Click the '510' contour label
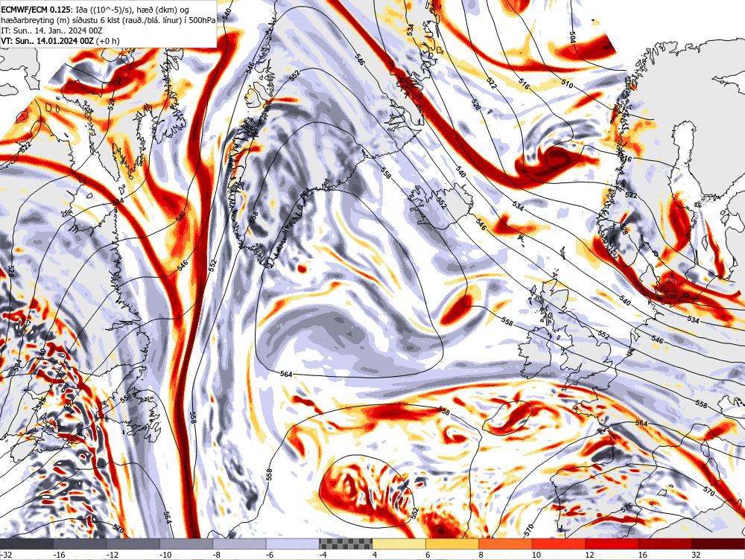This screenshot has width=745, height=560. (566, 85)
